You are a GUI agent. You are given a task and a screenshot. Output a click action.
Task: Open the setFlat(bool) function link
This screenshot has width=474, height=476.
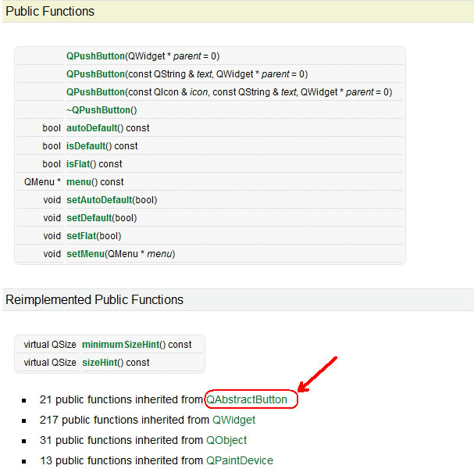coord(81,236)
